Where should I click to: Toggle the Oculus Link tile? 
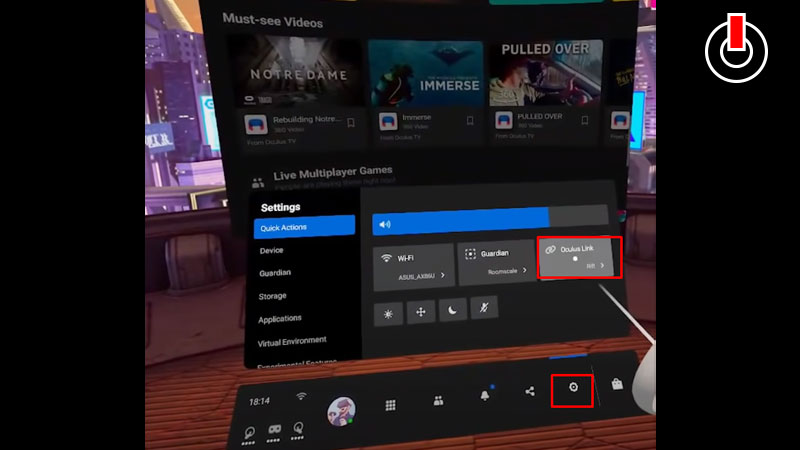pos(576,259)
